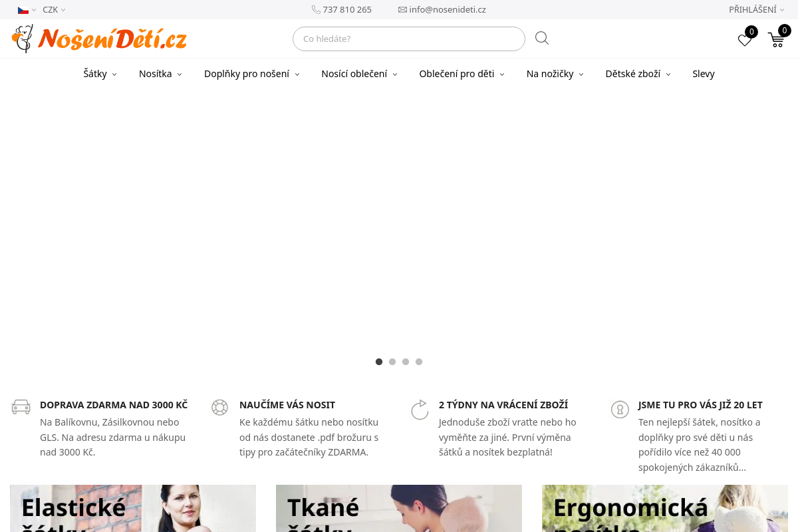Select the first carousel slide dot
The height and width of the screenshot is (532, 798).
point(379,362)
